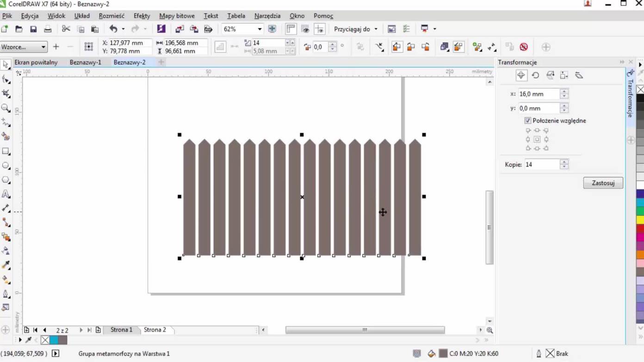
Task: Add a new document tab plus
Action: [161, 62]
